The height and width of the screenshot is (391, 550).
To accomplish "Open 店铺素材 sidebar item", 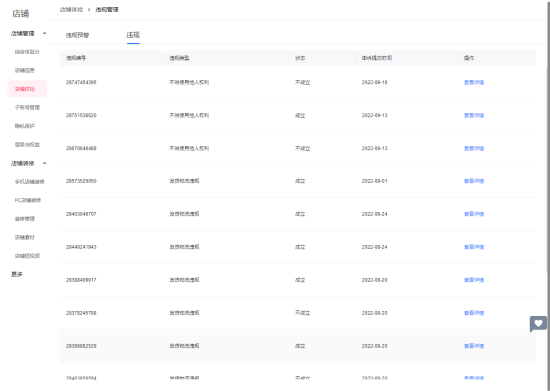I will [25, 237].
